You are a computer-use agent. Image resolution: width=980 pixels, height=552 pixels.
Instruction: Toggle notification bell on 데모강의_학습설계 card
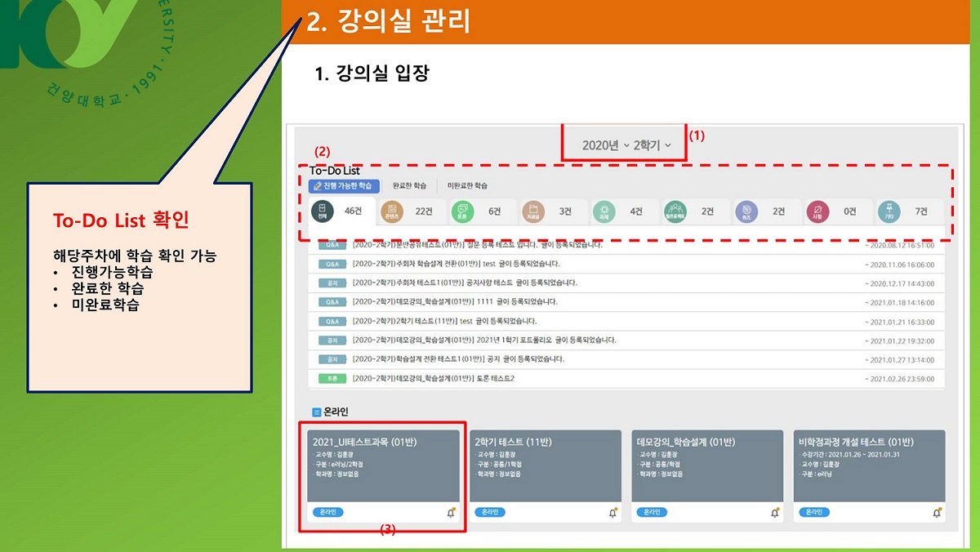774,513
